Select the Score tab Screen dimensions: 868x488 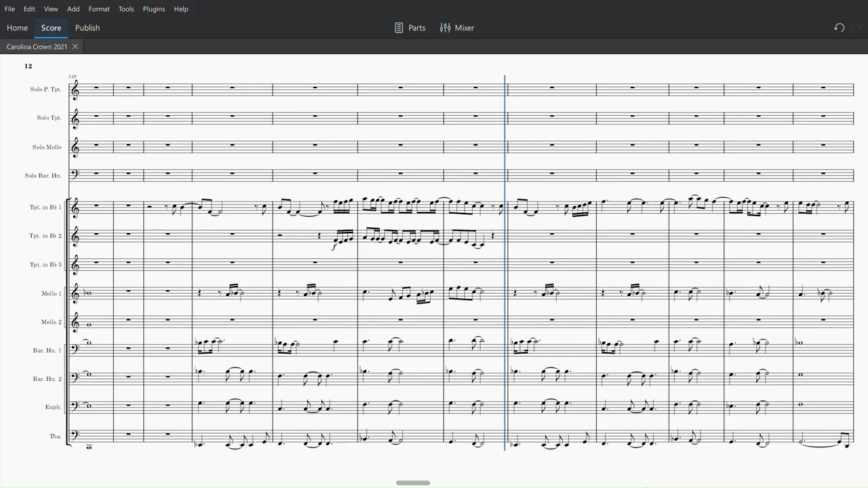click(x=51, y=28)
